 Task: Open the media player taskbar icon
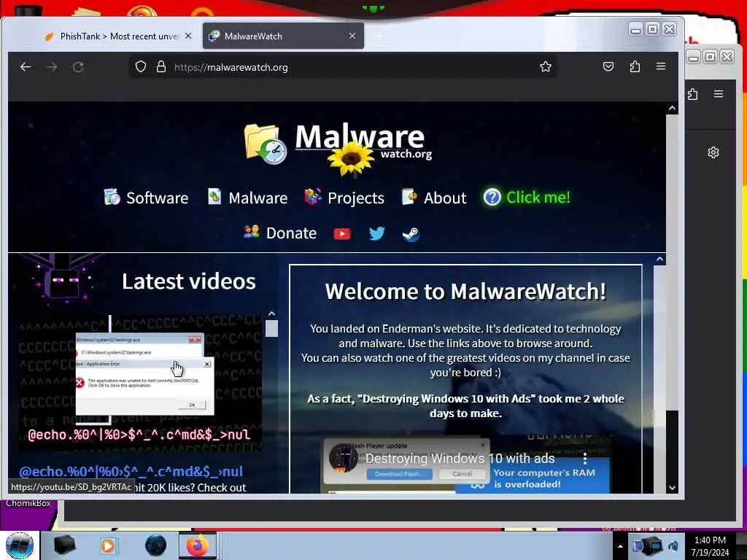click(x=108, y=545)
